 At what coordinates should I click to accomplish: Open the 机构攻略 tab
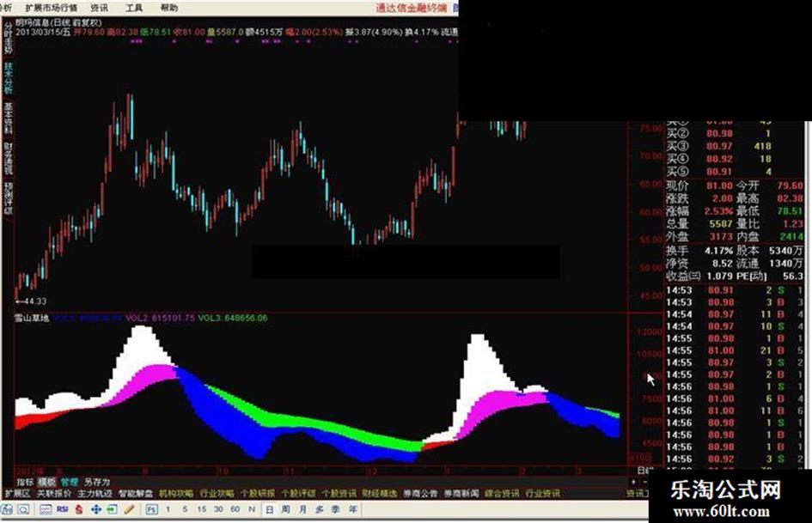coord(176,494)
